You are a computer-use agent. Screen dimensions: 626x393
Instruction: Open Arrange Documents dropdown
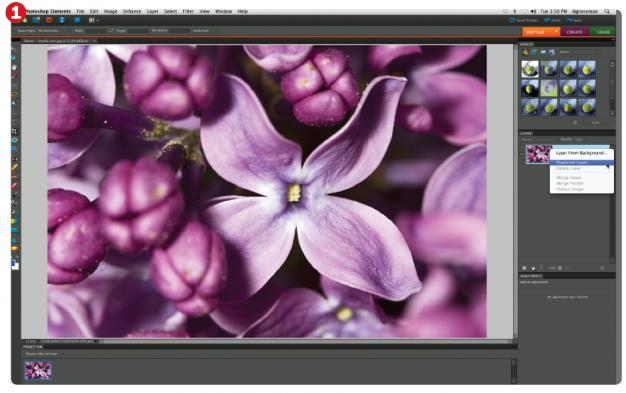[94, 20]
